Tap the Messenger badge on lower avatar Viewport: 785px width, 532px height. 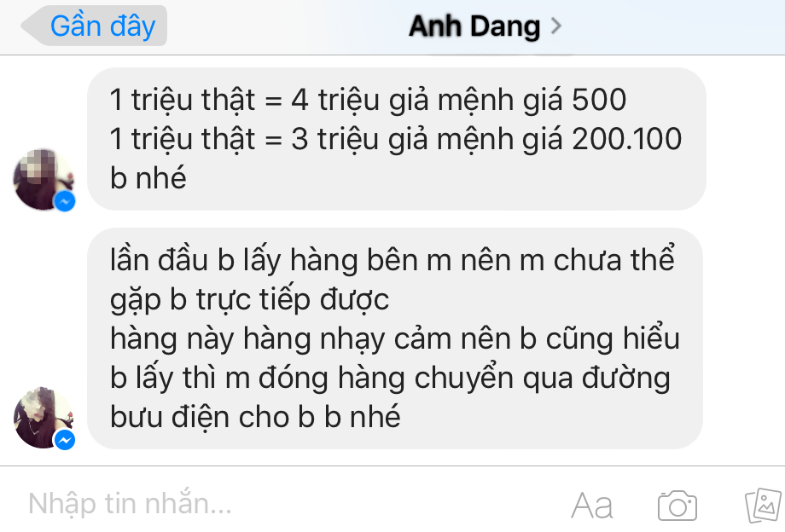coord(65,440)
